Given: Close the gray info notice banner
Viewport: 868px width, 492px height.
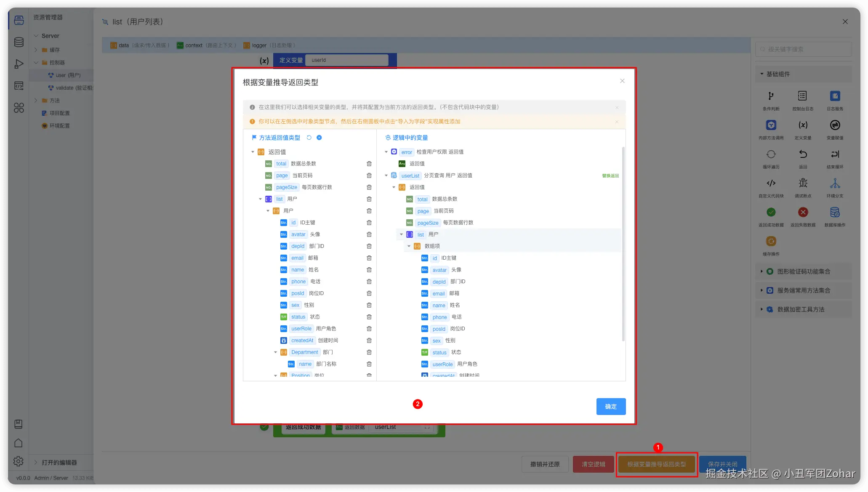Looking at the screenshot, I should point(617,107).
